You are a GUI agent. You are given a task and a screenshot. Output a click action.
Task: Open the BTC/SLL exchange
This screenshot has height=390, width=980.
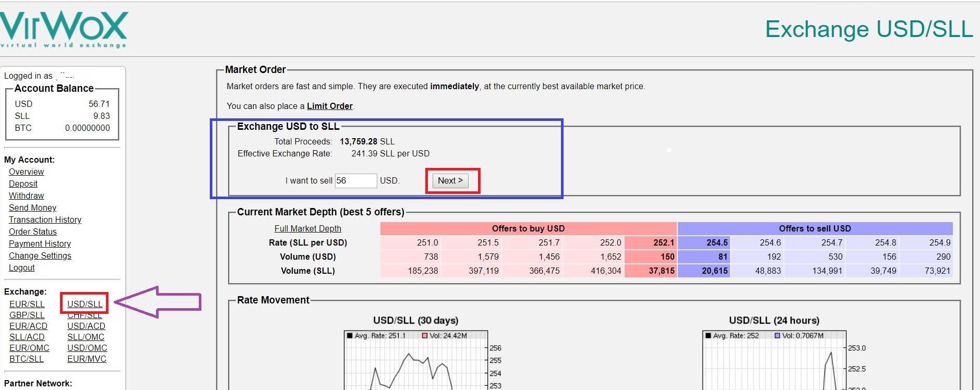26,359
